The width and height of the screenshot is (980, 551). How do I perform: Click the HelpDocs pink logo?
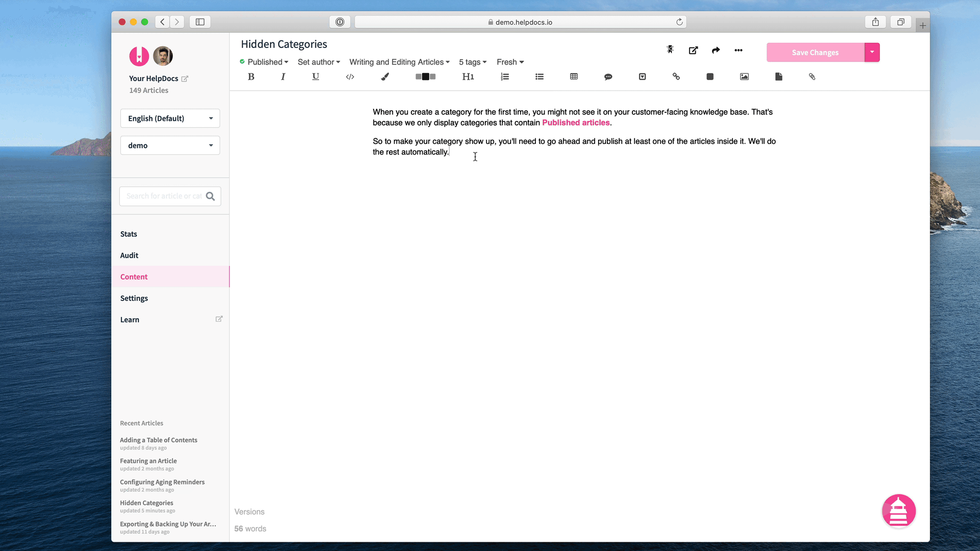[139, 56]
